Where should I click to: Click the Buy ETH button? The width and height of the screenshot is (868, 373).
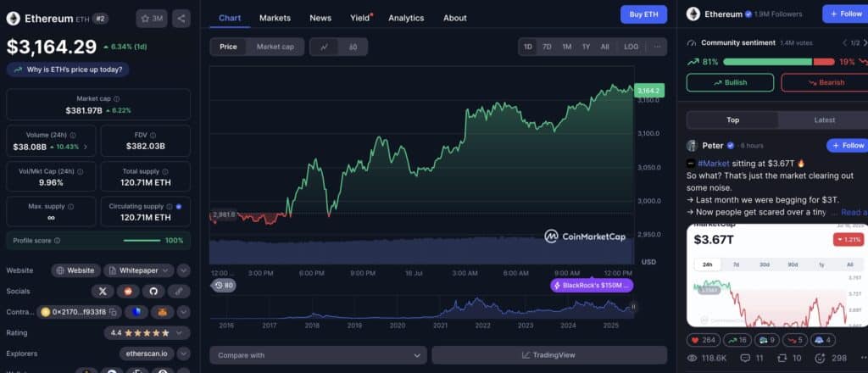point(644,14)
